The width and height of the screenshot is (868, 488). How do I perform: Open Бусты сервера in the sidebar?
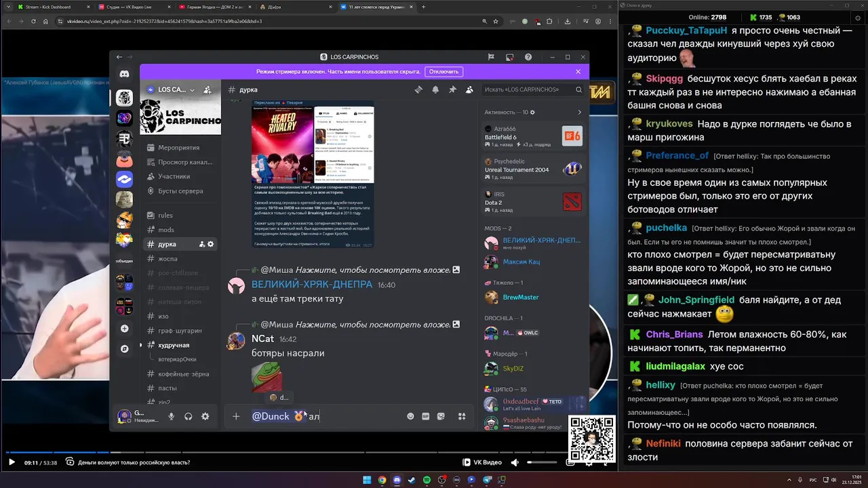[x=180, y=191]
